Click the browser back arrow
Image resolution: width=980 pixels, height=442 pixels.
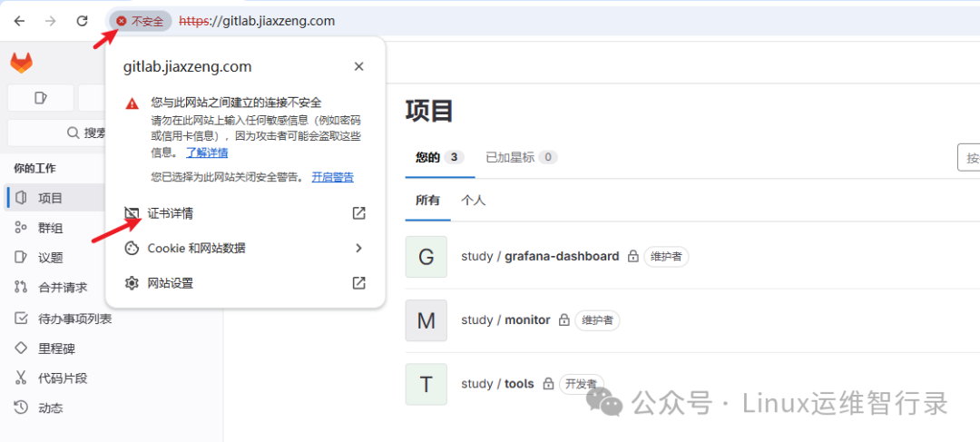tap(20, 21)
